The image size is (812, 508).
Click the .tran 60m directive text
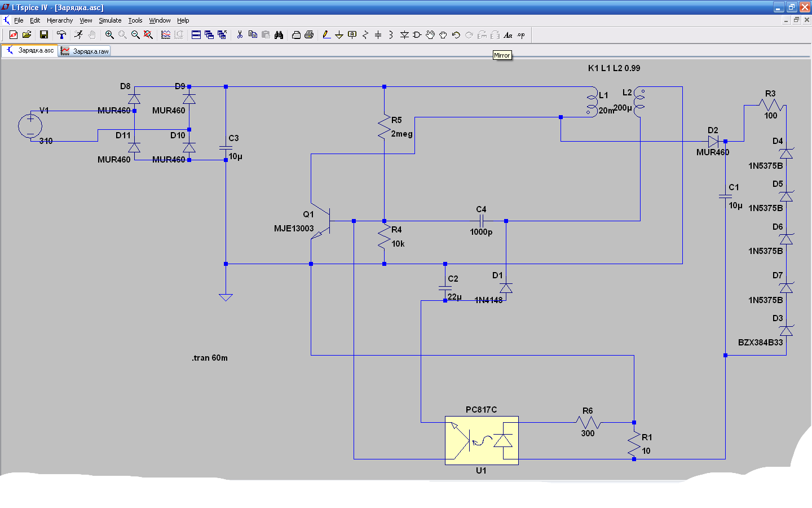(210, 358)
